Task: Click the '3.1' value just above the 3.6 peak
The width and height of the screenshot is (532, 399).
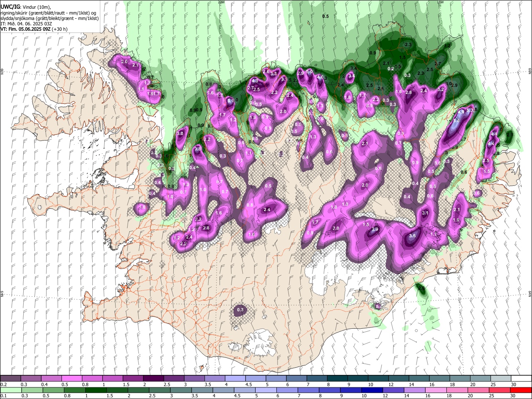Action: tap(425, 213)
